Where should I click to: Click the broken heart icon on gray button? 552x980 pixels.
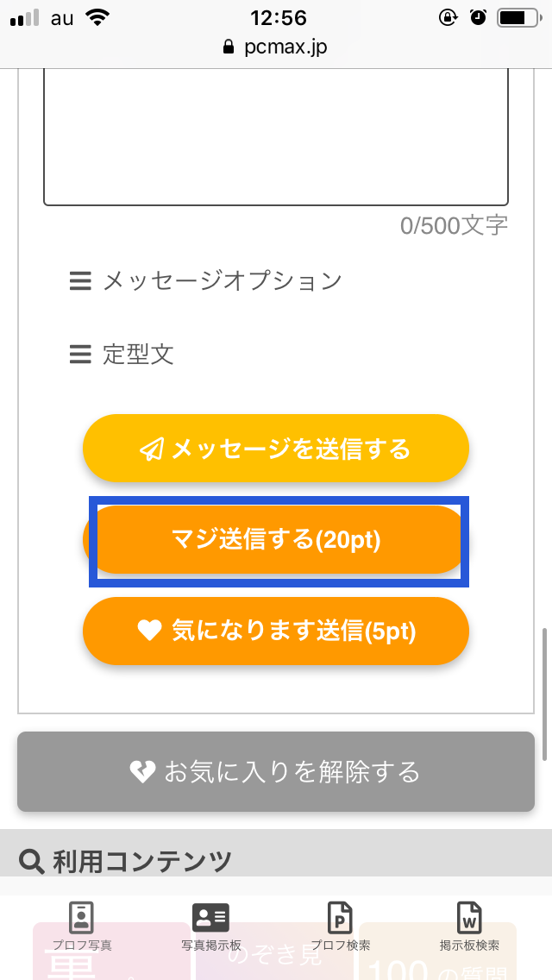pos(142,771)
